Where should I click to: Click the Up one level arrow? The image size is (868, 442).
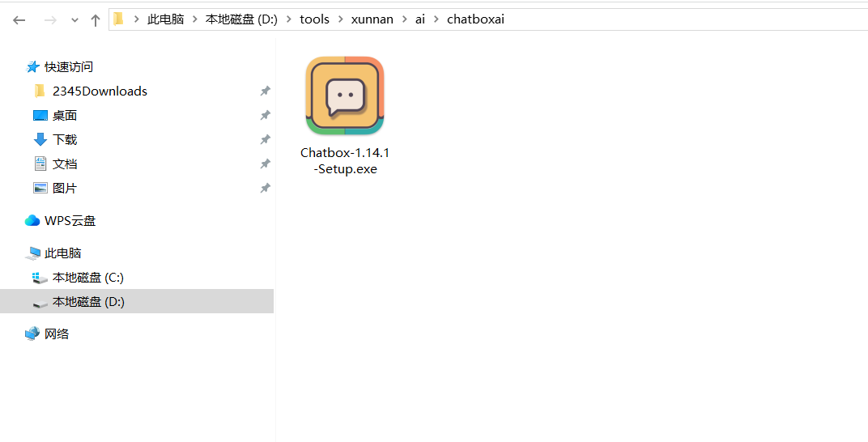[x=96, y=20]
